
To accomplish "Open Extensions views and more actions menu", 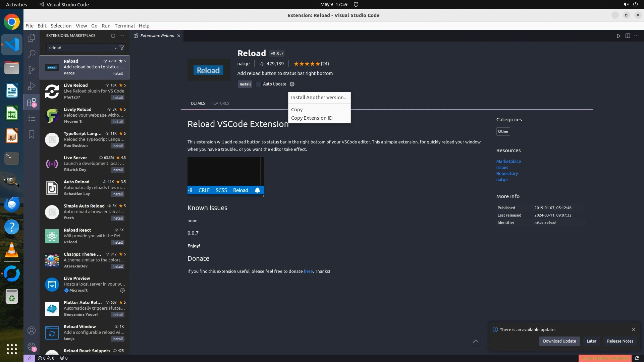I will 122,36.
